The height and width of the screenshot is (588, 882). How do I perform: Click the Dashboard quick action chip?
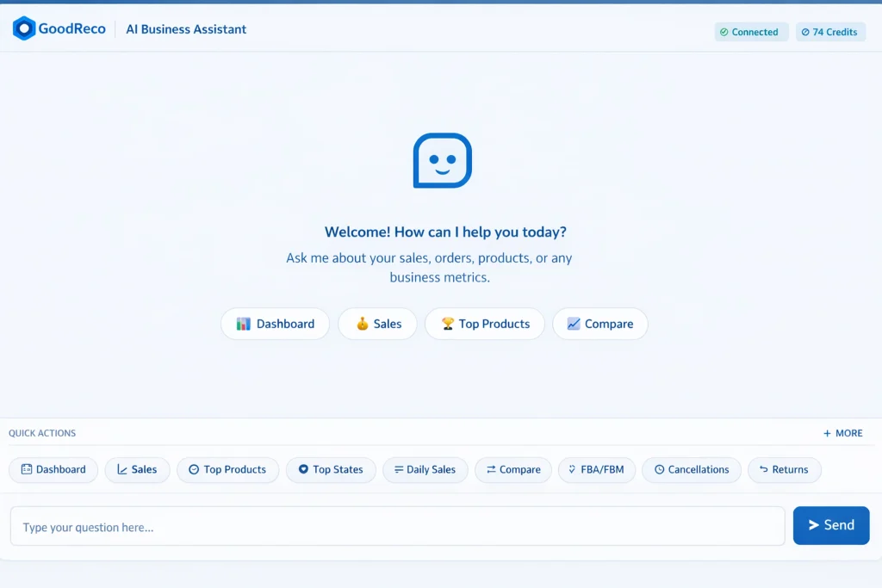[x=53, y=469]
